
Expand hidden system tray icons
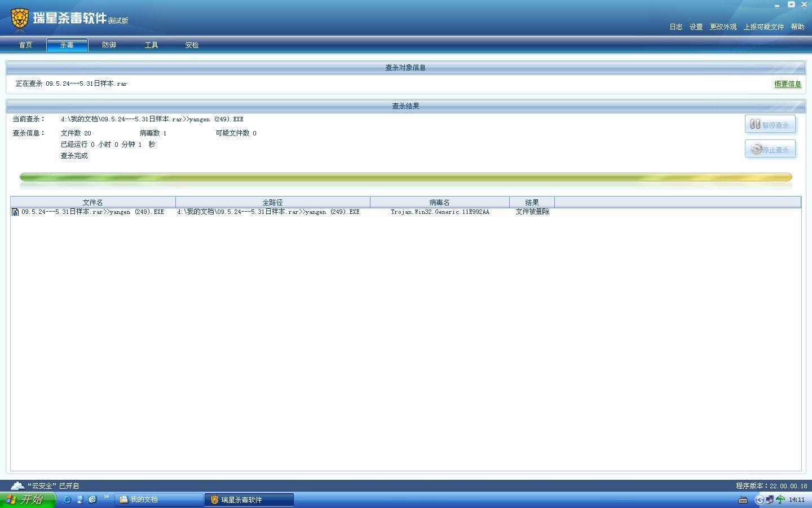pos(759,500)
